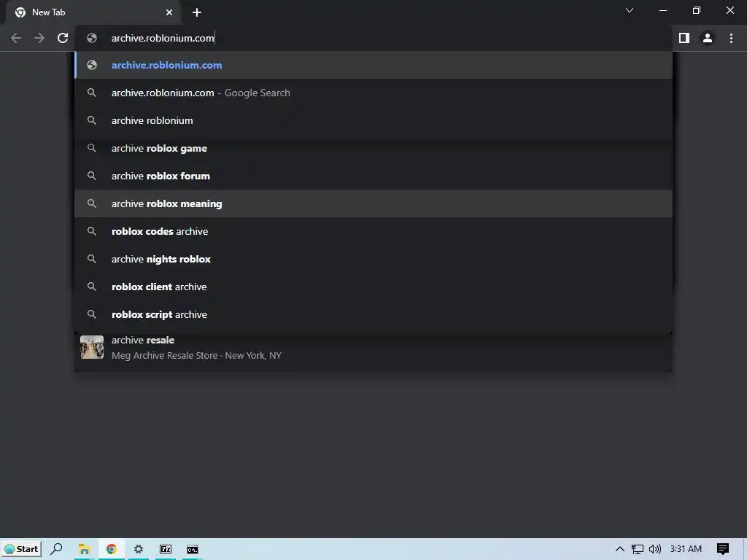Open 7-Zip from taskbar
Viewport: 747px width, 560px height.
point(166,549)
